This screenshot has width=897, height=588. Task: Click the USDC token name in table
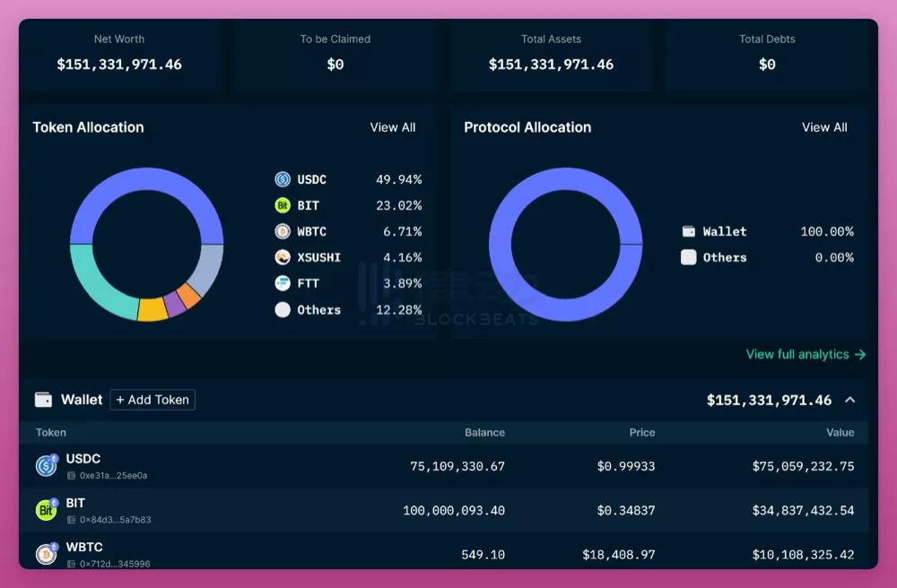point(83,458)
